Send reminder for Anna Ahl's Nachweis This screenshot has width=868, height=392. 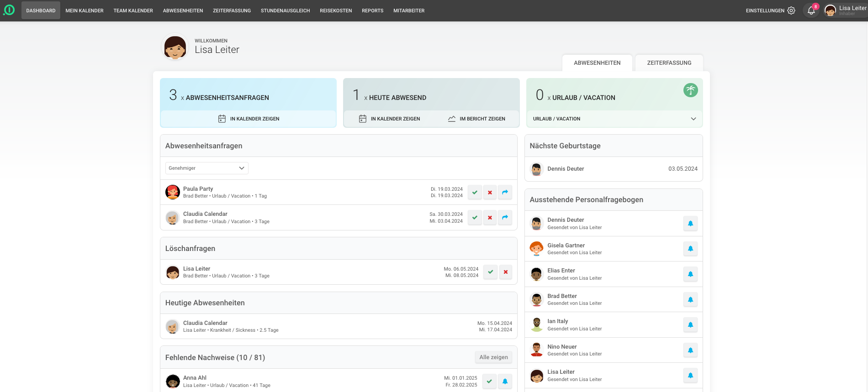pos(505,382)
